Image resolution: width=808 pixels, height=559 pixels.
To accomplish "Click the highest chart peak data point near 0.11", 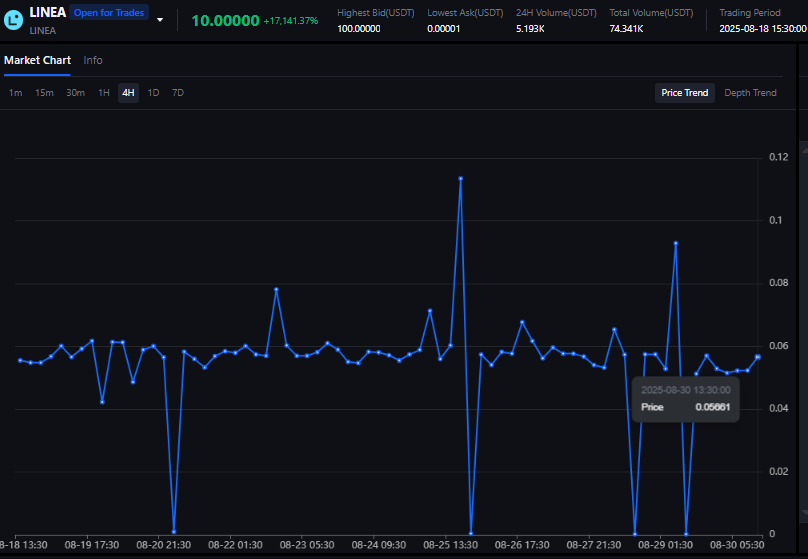I will point(460,178).
